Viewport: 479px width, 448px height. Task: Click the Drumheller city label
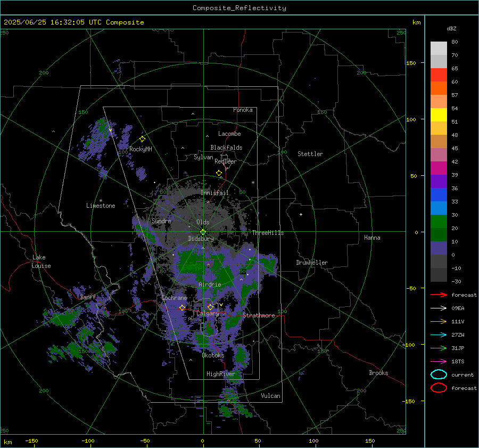(x=312, y=263)
